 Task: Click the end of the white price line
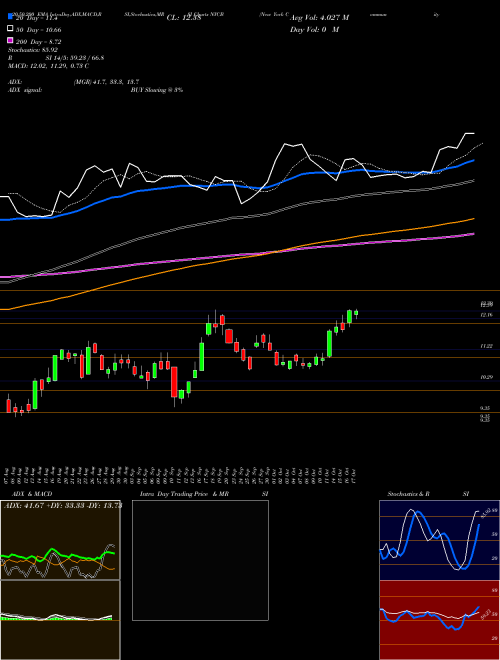[474, 133]
